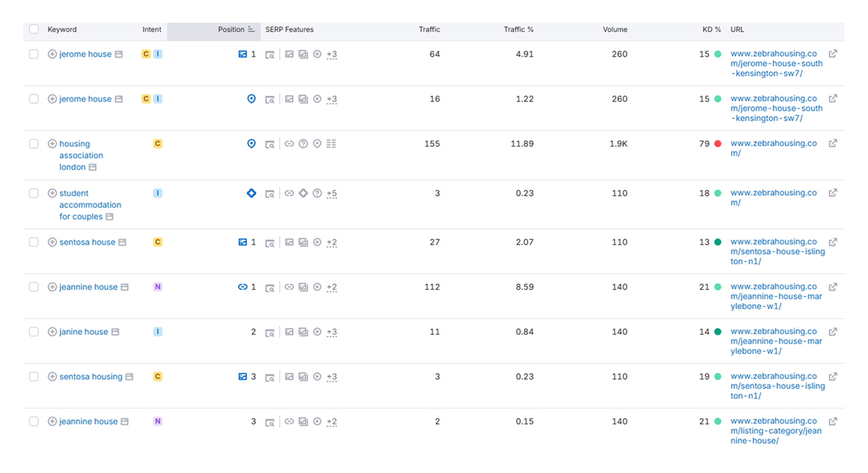Click the plus icon next to 'sentosa house'
Screen dimensions: 868x473
click(x=52, y=242)
